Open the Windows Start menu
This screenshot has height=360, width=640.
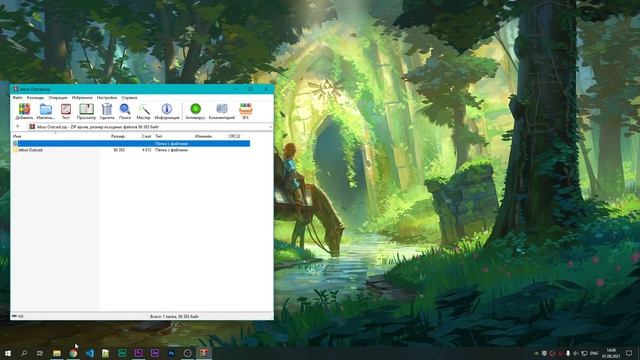click(x=8, y=353)
